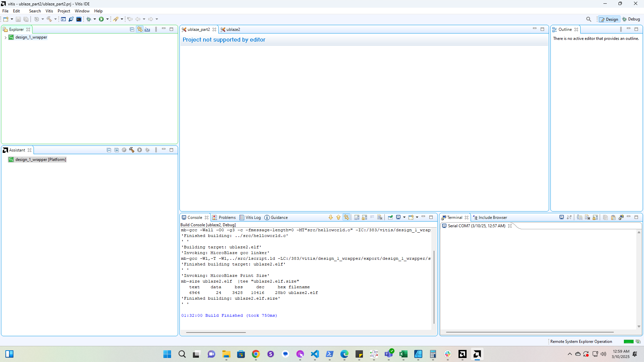Open the Vitis menu

coord(49,11)
